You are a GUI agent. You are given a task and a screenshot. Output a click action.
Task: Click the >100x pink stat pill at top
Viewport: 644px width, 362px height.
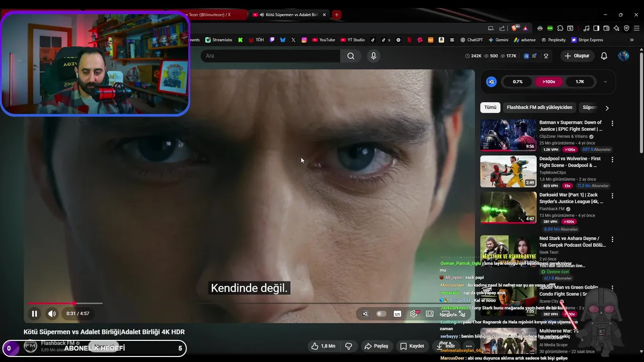click(x=549, y=81)
